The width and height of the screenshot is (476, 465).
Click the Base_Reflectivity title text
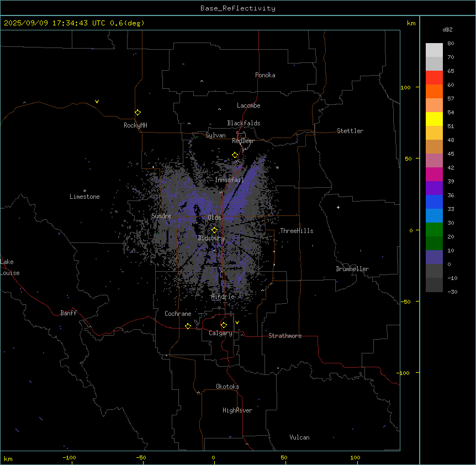coord(238,8)
